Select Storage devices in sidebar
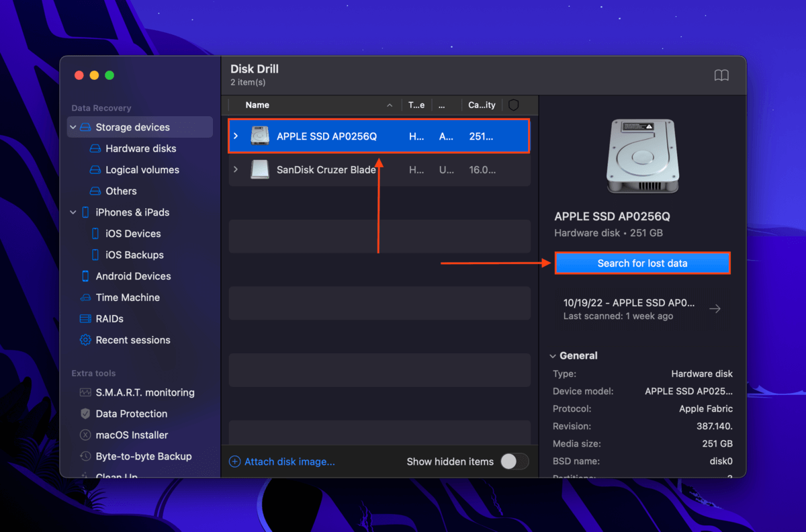 click(x=140, y=127)
